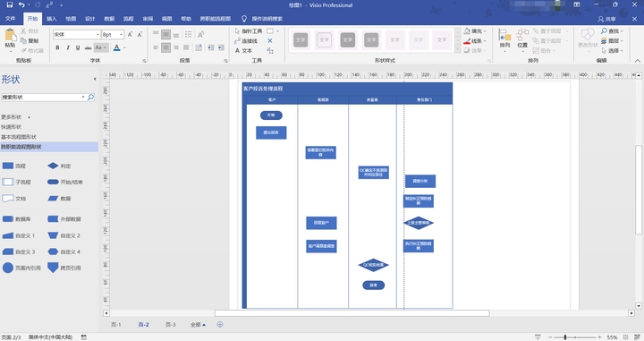Collapse the ribbon with the chevron

tap(638, 61)
